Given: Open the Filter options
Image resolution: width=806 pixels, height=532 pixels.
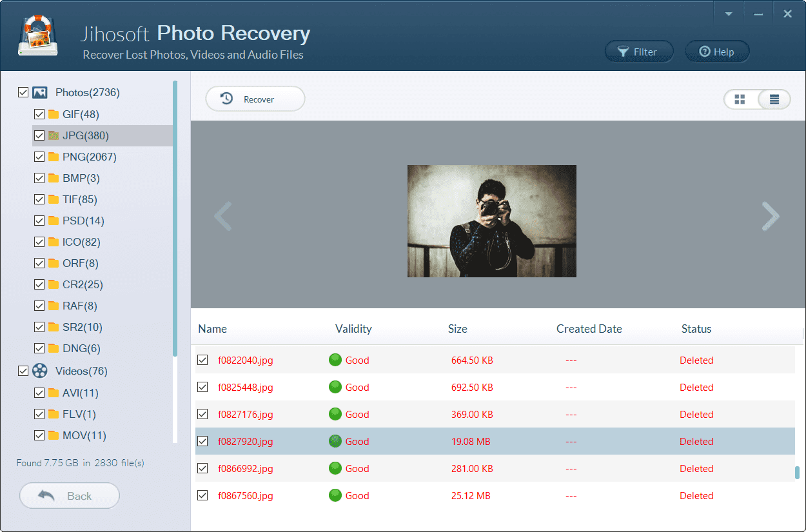Looking at the screenshot, I should [638, 52].
